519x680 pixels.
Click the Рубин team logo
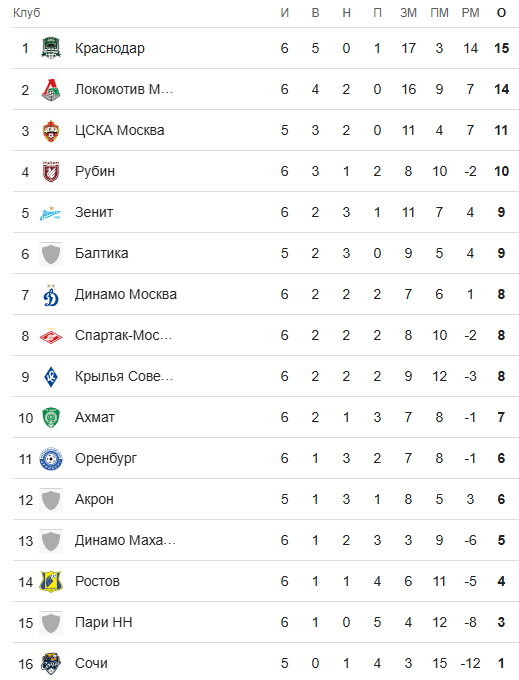click(x=51, y=171)
